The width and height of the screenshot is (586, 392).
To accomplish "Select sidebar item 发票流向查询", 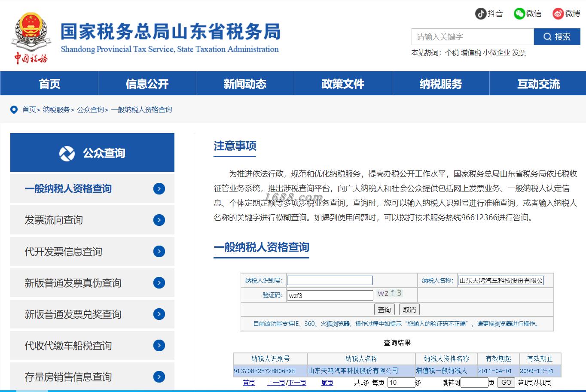I will point(92,220).
